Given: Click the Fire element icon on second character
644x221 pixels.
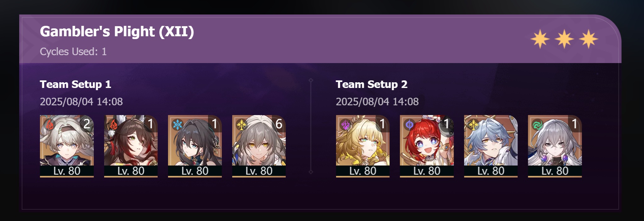Looking at the screenshot, I should click(x=113, y=125).
